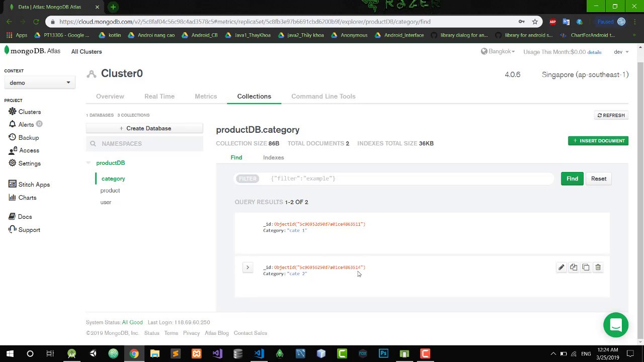Viewport: 644px width, 362px height.
Task: Bookmark this page with the star icon
Action: coord(535,22)
